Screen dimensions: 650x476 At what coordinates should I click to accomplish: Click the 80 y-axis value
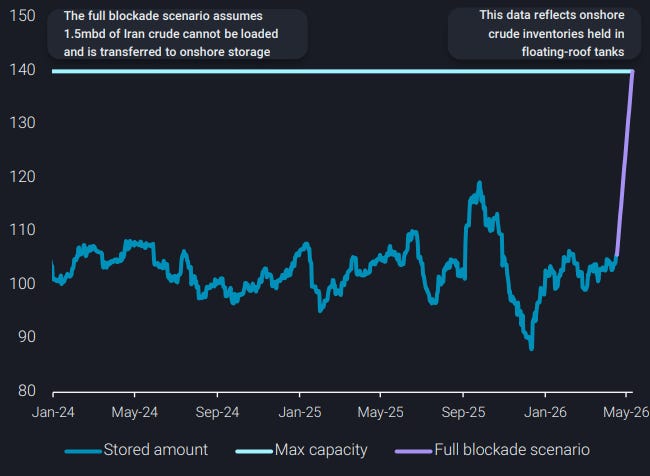coord(27,391)
